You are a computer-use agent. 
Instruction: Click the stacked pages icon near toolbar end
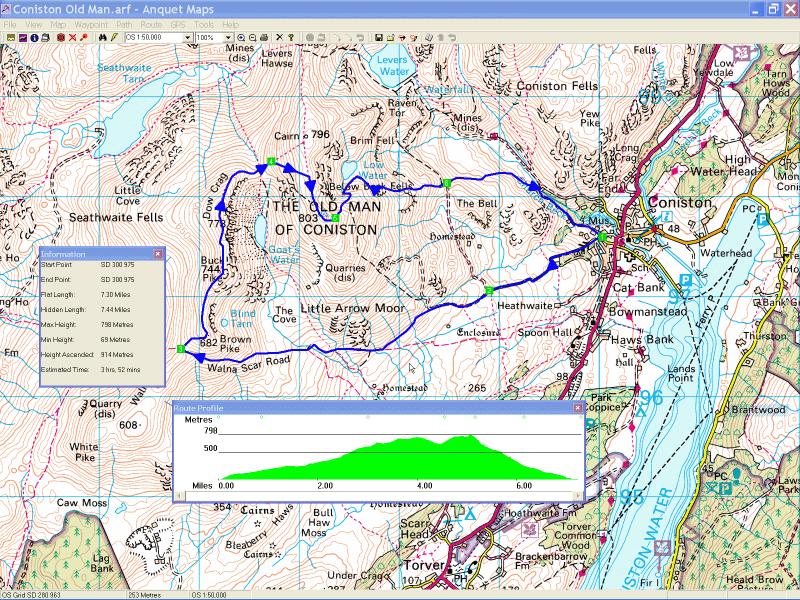tap(429, 37)
